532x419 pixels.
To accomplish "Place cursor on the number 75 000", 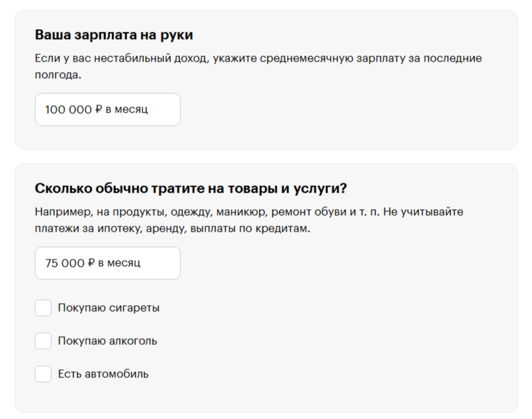I will tap(64, 263).
